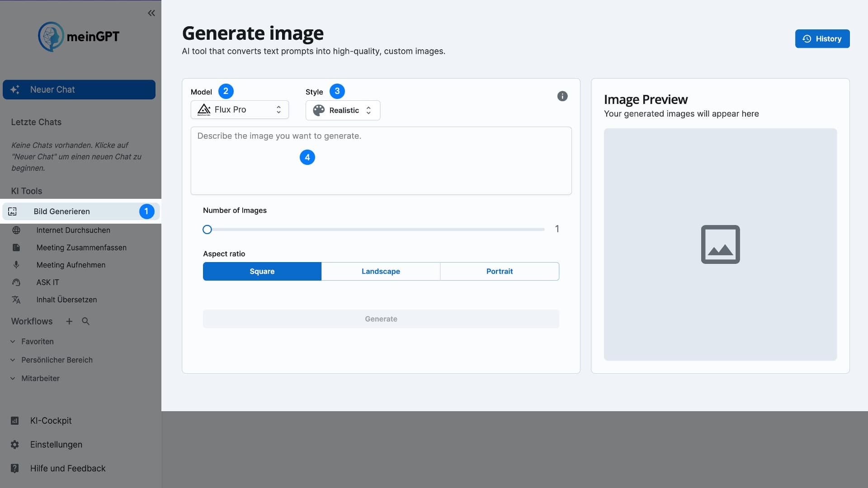
Task: Expand the Favoriten workflow section
Action: coord(37,342)
